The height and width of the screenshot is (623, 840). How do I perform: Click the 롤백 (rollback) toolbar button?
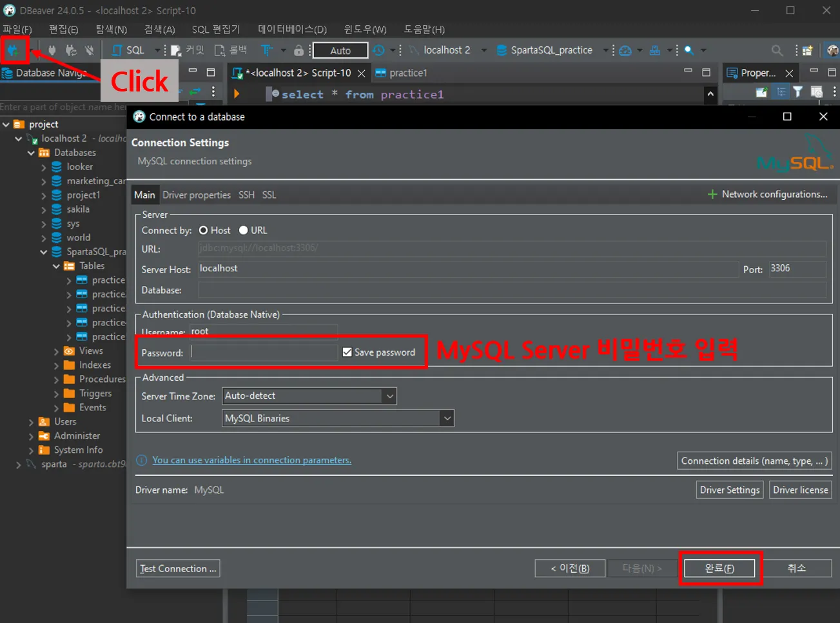[231, 50]
